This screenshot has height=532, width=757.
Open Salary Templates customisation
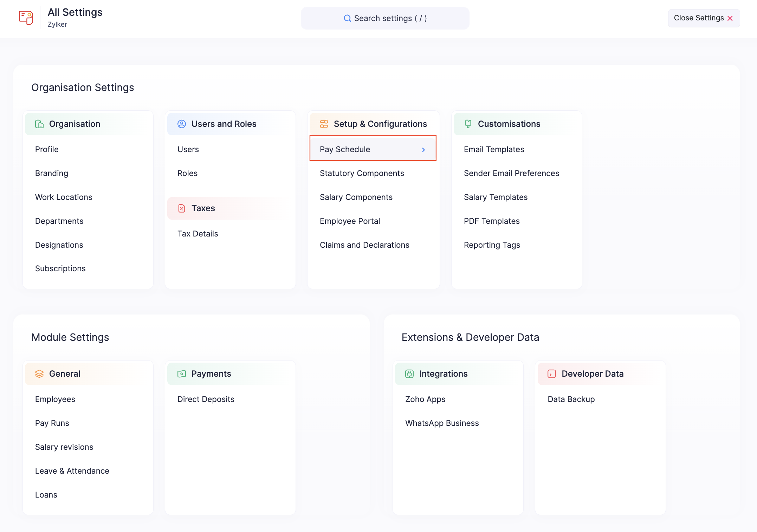coord(496,197)
